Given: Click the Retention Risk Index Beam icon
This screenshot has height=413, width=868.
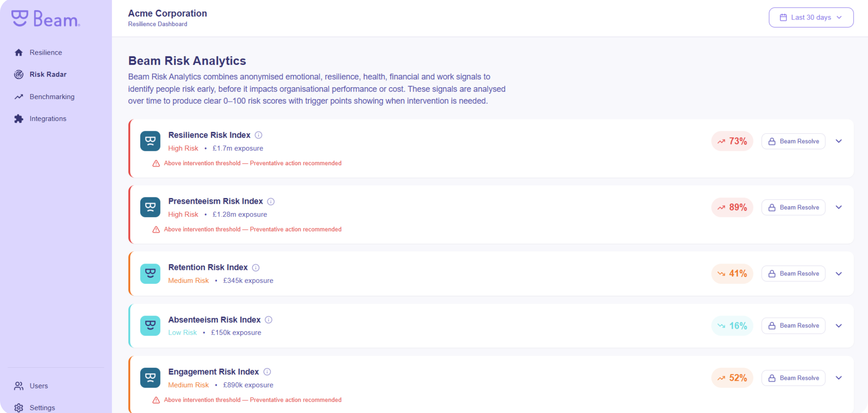Looking at the screenshot, I should (150, 274).
